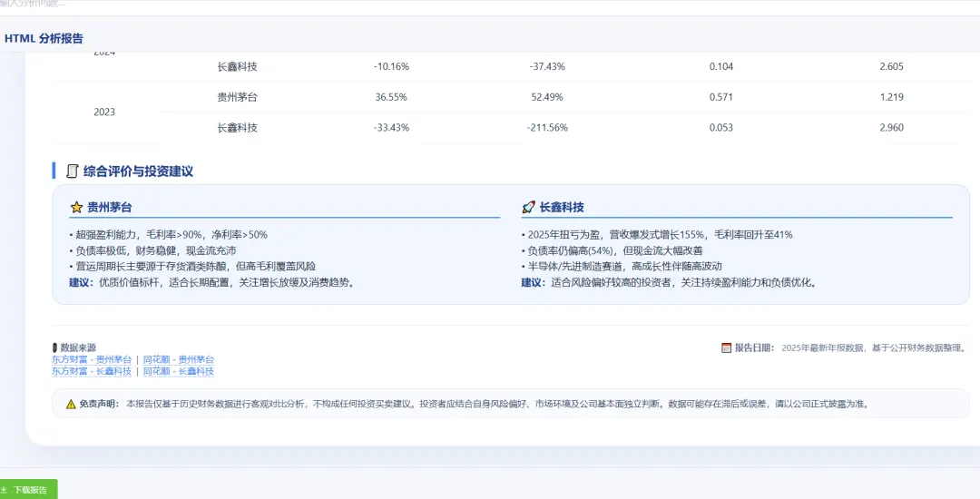Click the icon beside 数据来源
This screenshot has width=980, height=499.
coord(55,347)
